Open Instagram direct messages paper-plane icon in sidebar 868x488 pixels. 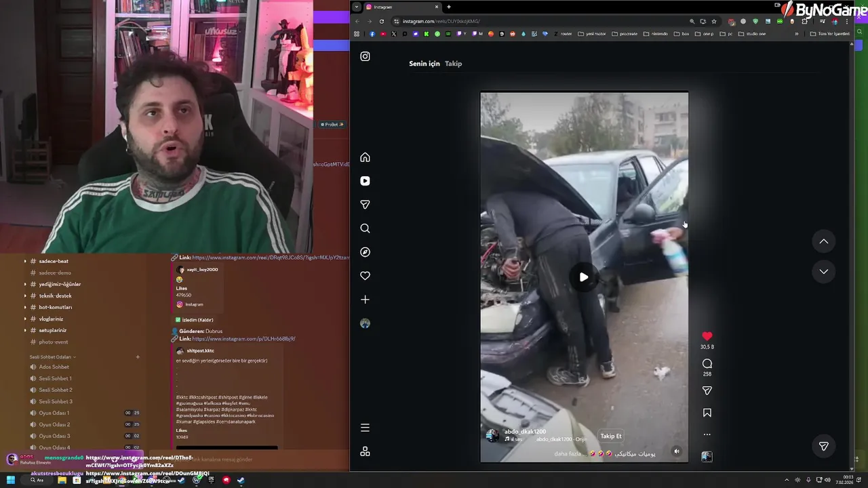365,205
